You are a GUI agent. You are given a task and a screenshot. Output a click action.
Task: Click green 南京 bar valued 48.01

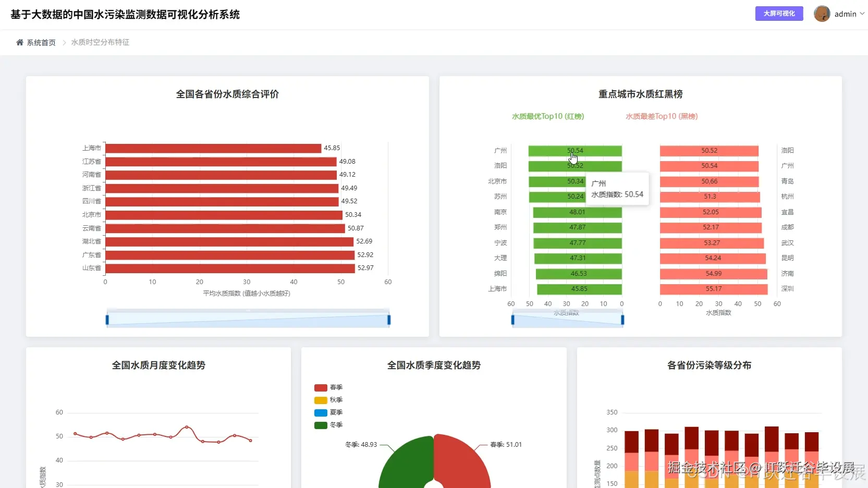[x=577, y=212]
